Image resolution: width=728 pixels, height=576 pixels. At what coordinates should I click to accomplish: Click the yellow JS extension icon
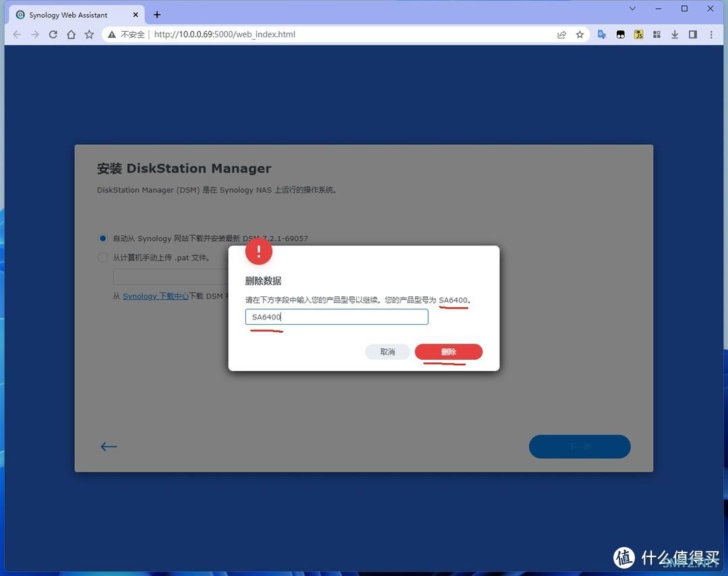click(638, 34)
